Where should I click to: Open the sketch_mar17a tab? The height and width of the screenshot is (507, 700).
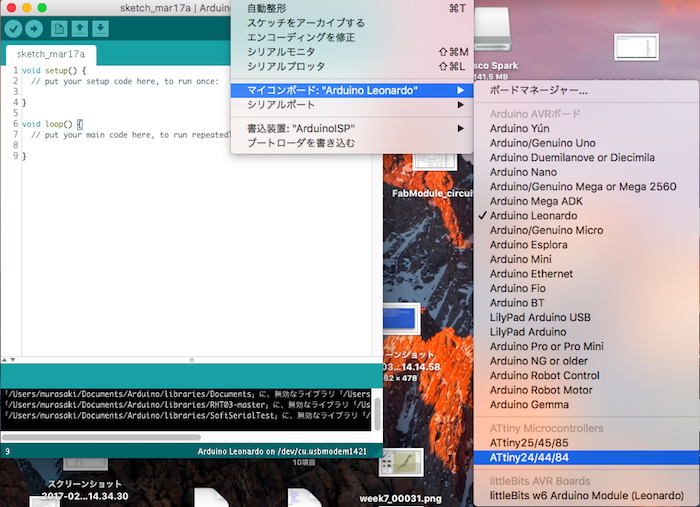pyautogui.click(x=51, y=54)
